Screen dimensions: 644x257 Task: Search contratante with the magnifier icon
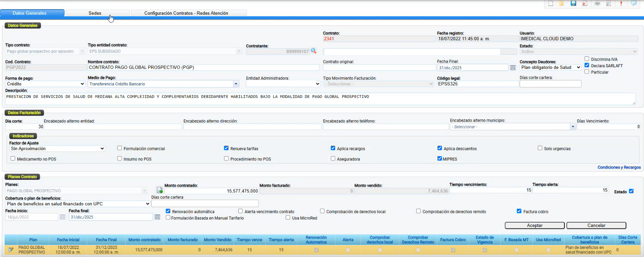[x=314, y=51]
